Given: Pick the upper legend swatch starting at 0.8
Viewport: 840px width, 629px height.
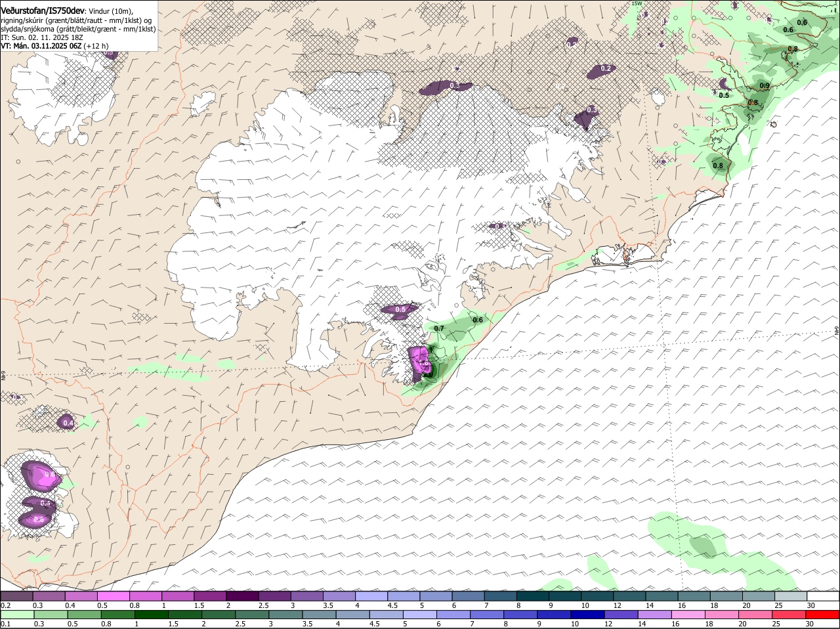Looking at the screenshot, I should click(x=145, y=596).
